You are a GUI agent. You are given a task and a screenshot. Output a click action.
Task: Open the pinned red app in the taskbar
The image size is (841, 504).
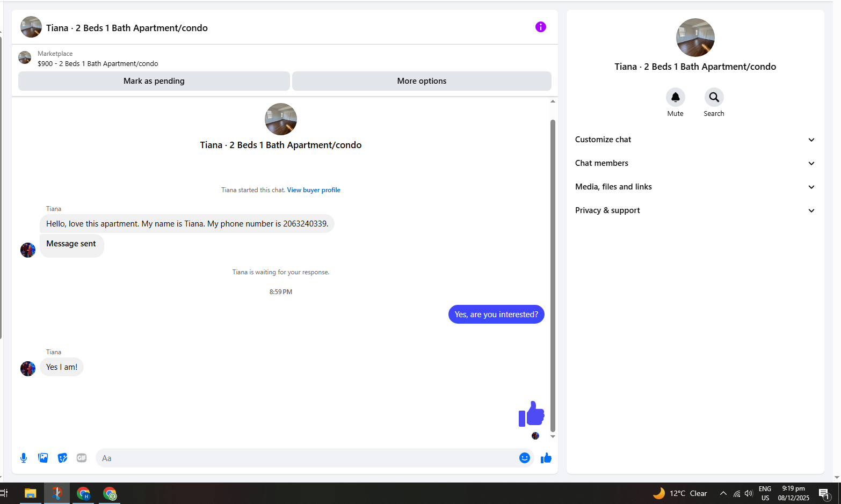(57, 493)
